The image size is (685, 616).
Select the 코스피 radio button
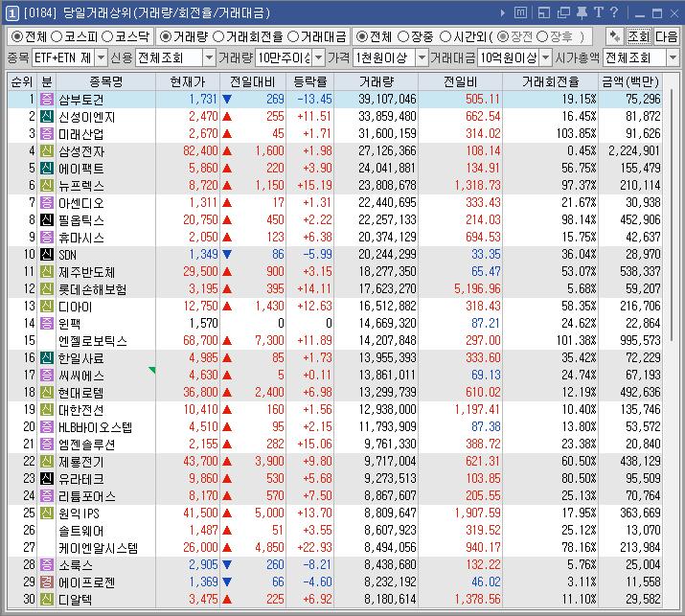[x=57, y=36]
